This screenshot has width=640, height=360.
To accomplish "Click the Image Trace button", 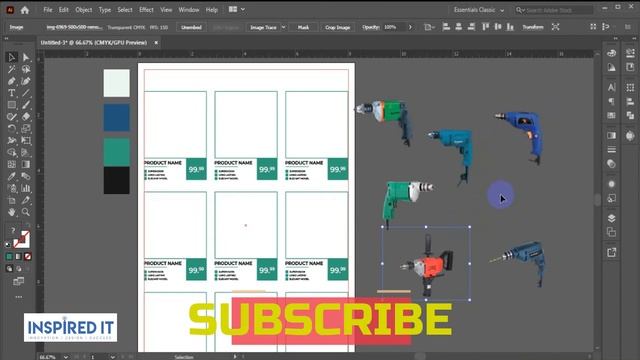I will (263, 27).
